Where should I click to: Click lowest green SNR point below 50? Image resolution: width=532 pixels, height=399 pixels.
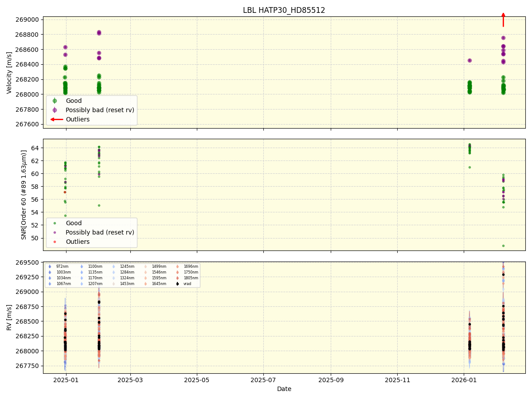[x=503, y=246]
